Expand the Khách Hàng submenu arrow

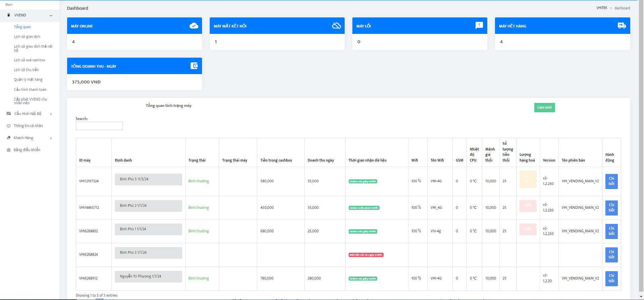tap(51, 138)
